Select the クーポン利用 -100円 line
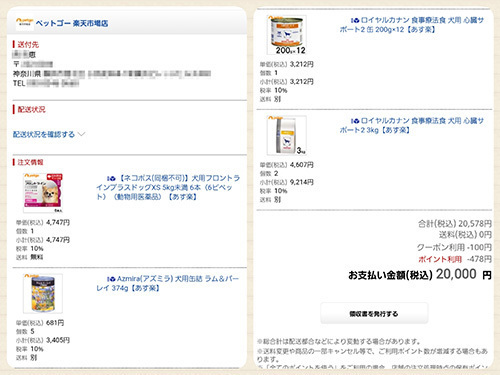Screen dimensions: 500x375 [454, 247]
